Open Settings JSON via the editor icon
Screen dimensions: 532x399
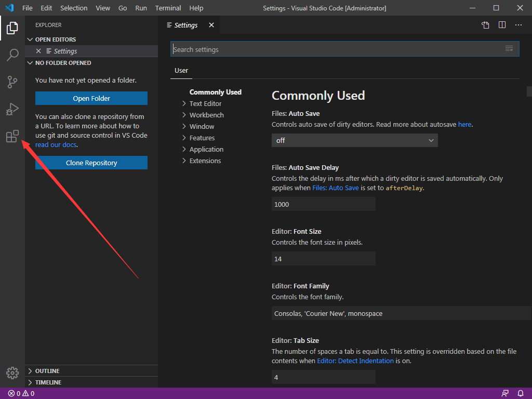pos(485,24)
